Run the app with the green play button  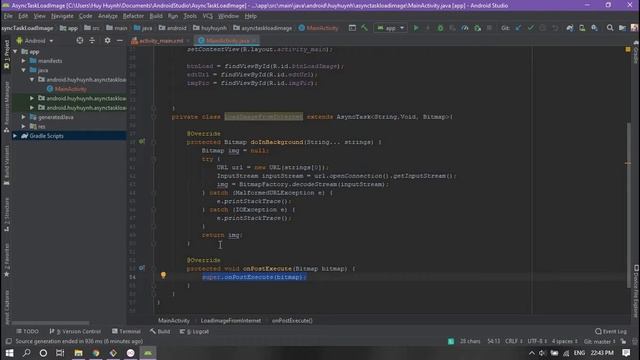(416, 28)
